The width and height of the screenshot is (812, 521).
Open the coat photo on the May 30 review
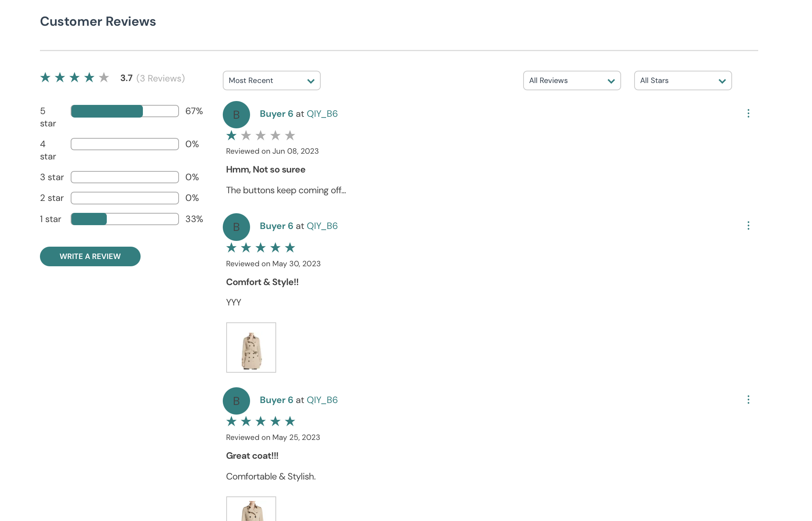pos(251,347)
